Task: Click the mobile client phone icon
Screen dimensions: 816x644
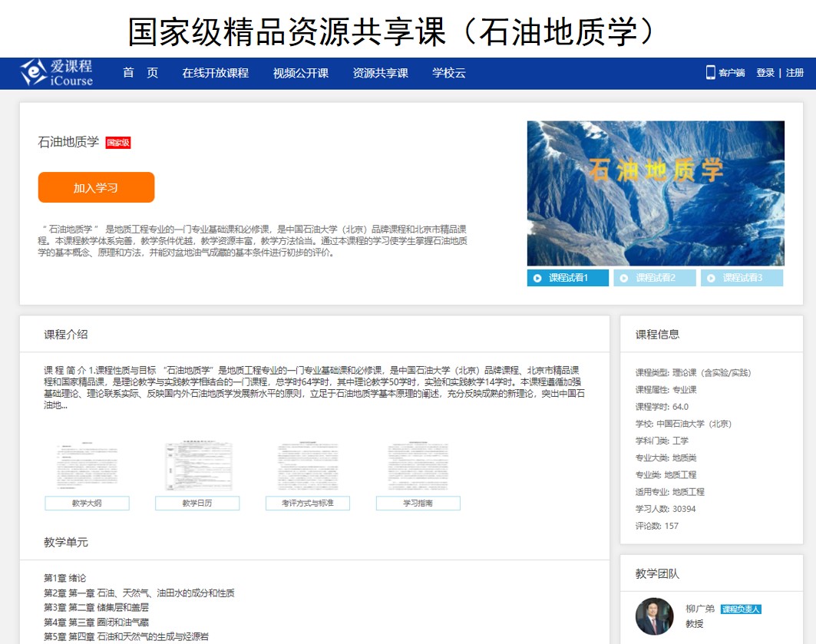Action: pyautogui.click(x=710, y=72)
